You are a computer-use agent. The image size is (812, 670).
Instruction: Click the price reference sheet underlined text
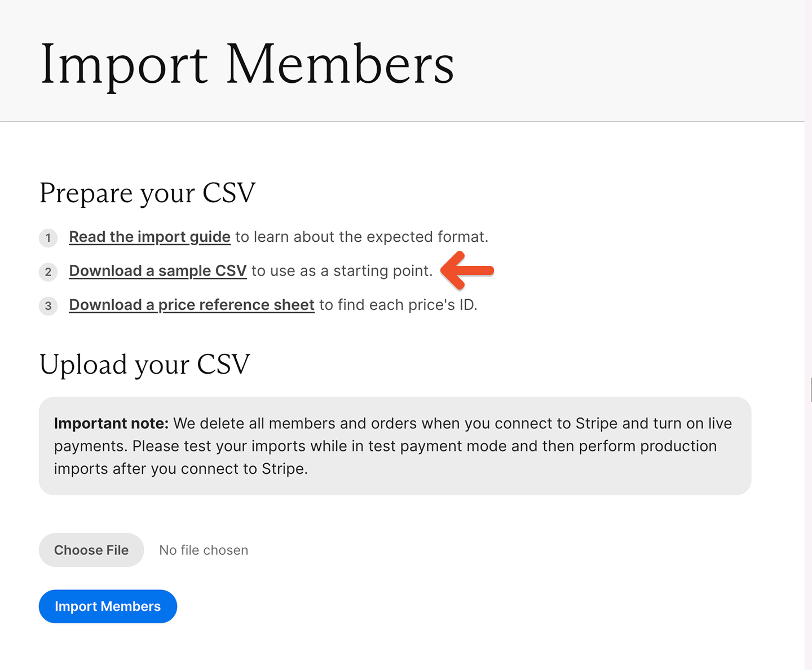[x=191, y=305]
